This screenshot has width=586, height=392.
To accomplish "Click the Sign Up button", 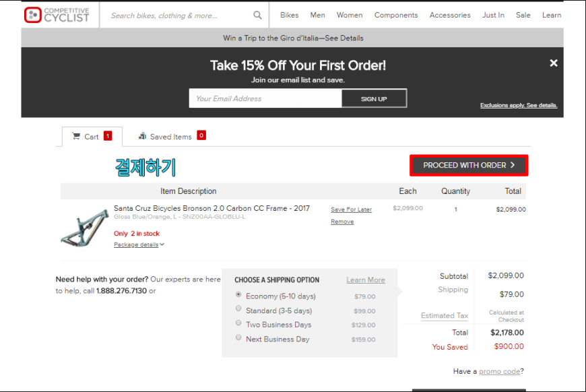I will tap(374, 98).
